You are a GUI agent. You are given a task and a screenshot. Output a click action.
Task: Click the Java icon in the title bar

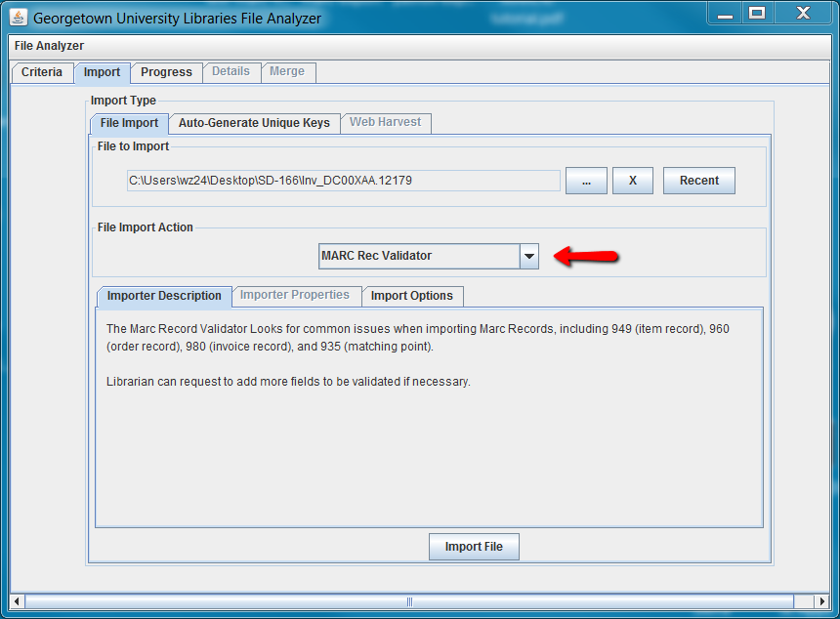(x=18, y=17)
